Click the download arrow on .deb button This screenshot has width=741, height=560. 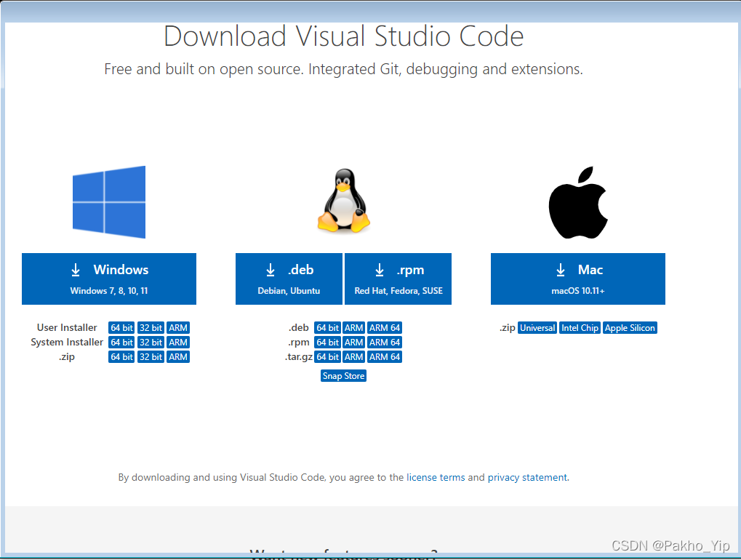pyautogui.click(x=271, y=270)
